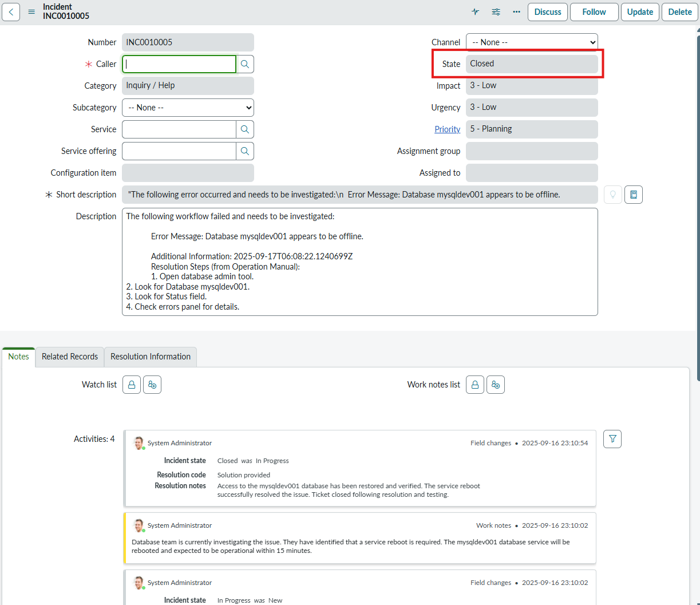Image resolution: width=700 pixels, height=605 pixels.
Task: Add a user to the Watch list
Action: click(x=152, y=384)
